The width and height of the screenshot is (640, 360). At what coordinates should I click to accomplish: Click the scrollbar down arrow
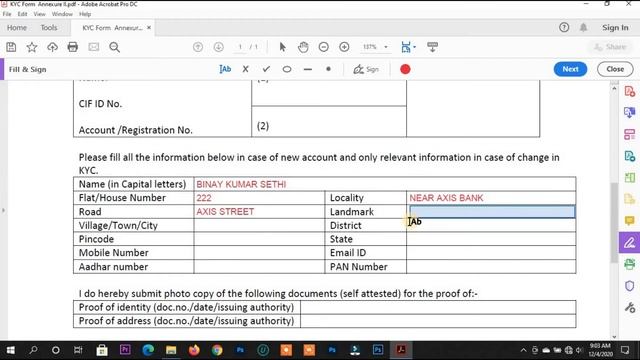[x=614, y=337]
